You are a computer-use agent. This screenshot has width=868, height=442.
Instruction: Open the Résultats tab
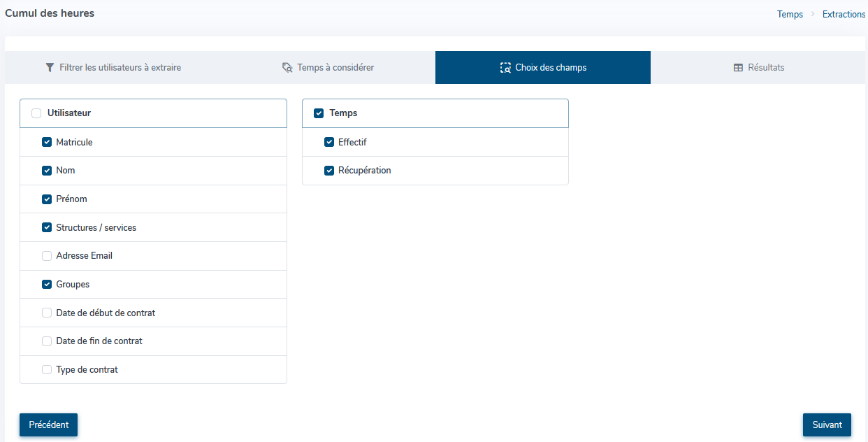click(x=758, y=68)
